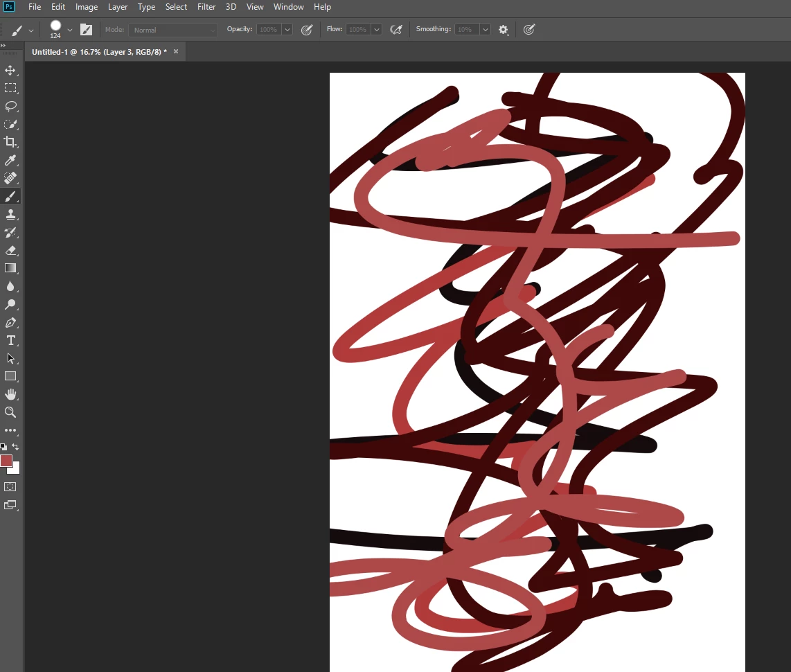This screenshot has width=791, height=672.
Task: Open the Image menu
Action: point(87,7)
